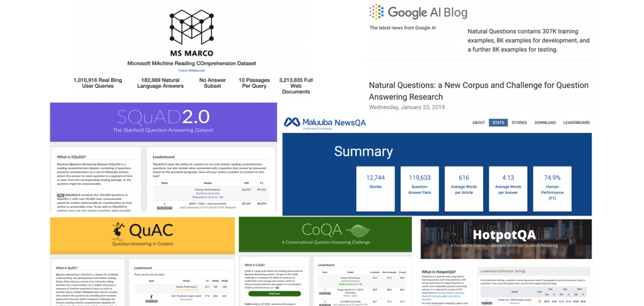Click the 616 Average Words per Article card

(464, 189)
